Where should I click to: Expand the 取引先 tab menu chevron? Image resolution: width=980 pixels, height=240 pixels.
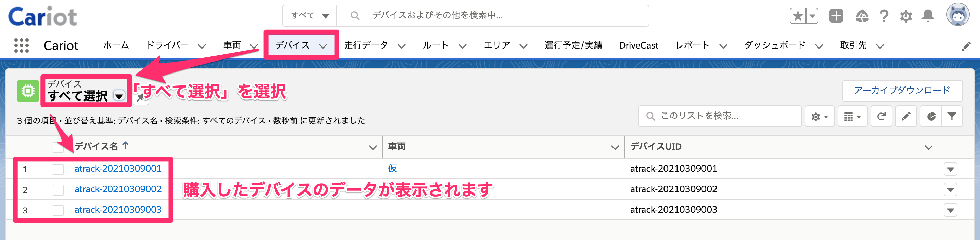(879, 46)
